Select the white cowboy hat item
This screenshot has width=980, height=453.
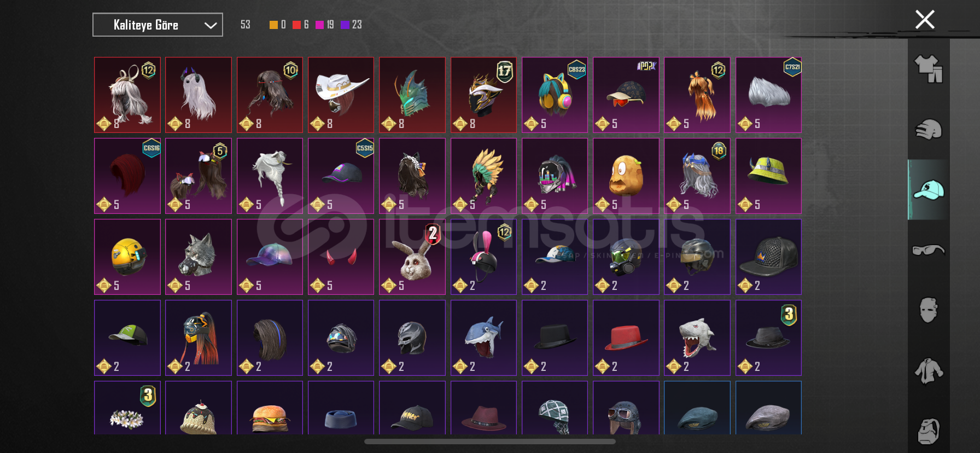coord(341,95)
